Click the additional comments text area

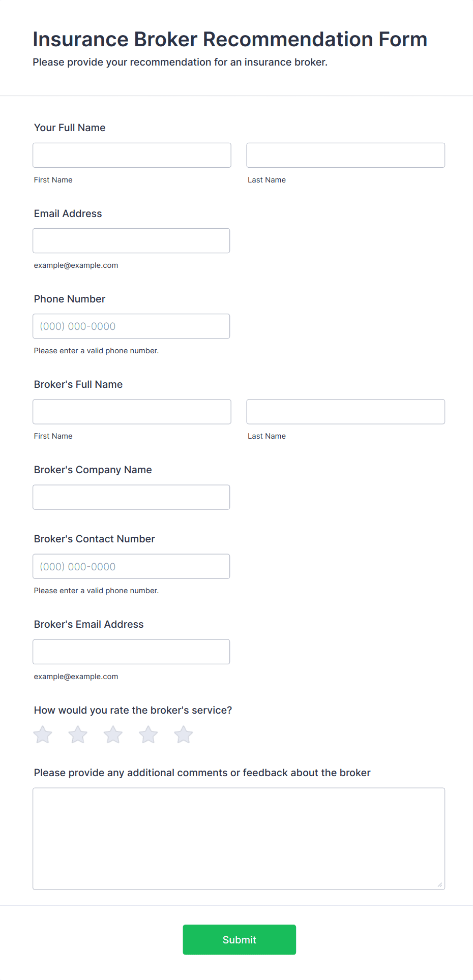239,838
